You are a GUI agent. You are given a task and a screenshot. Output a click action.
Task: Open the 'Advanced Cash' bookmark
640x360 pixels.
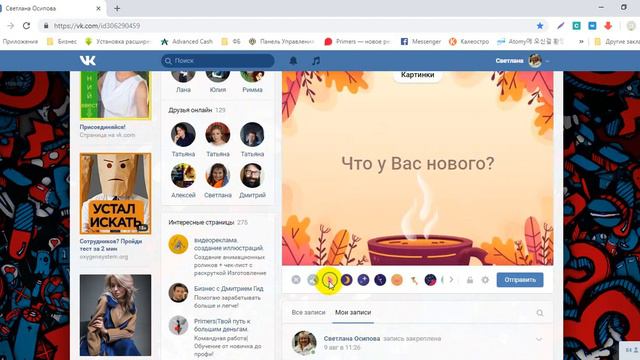click(187, 42)
